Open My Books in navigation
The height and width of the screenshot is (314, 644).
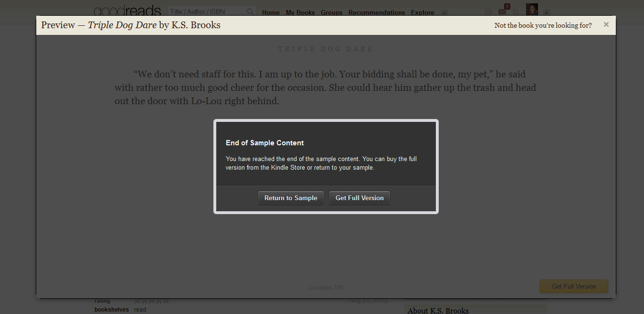[300, 12]
